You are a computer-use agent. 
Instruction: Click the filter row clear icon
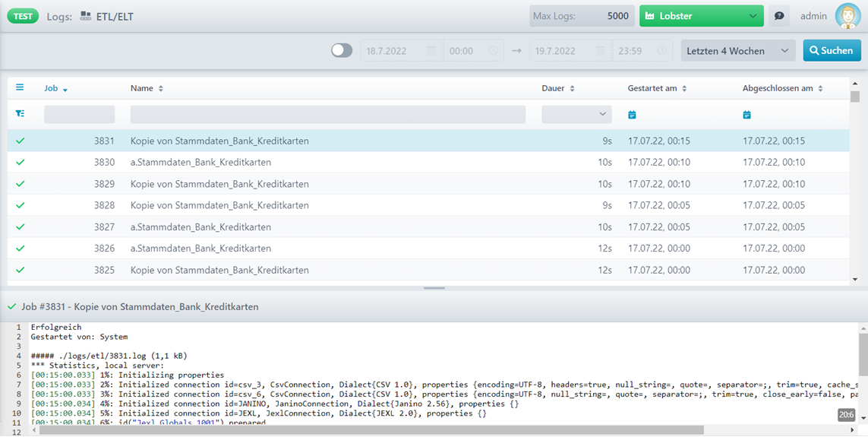point(20,113)
